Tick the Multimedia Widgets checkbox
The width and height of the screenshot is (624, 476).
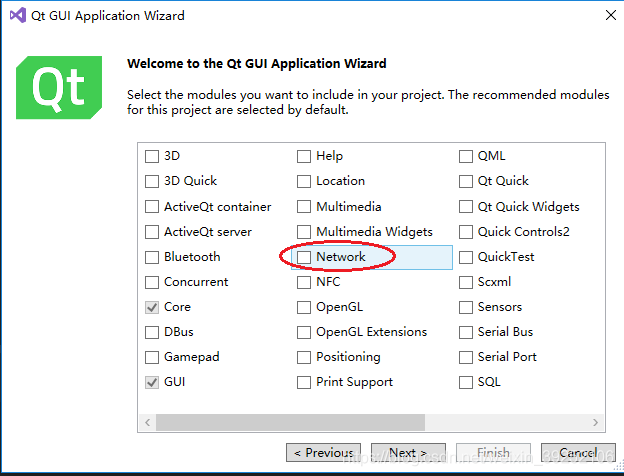(304, 232)
